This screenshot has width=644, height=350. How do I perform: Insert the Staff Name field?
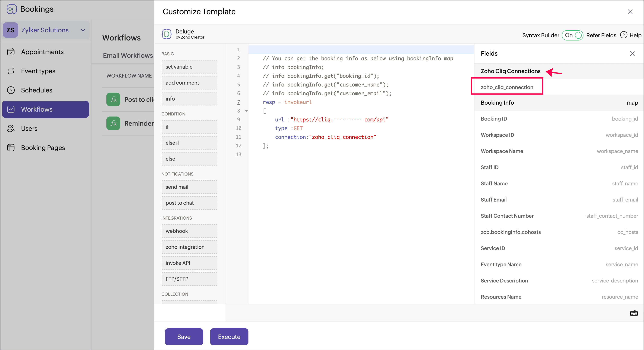click(x=559, y=184)
